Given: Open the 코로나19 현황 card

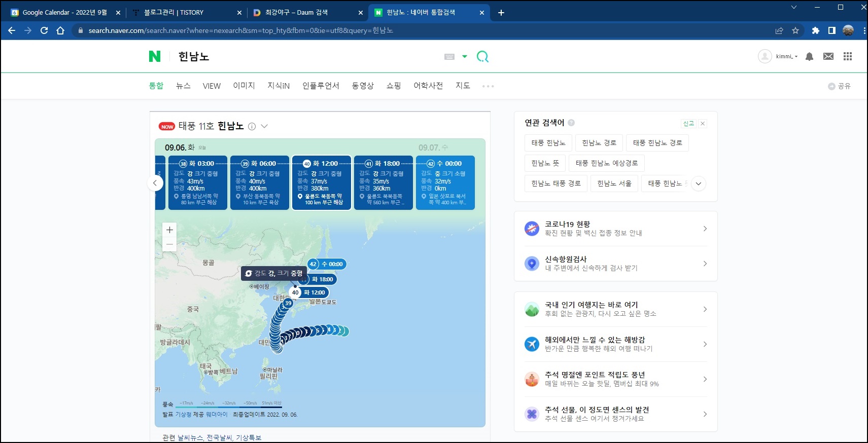Looking at the screenshot, I should (x=616, y=229).
